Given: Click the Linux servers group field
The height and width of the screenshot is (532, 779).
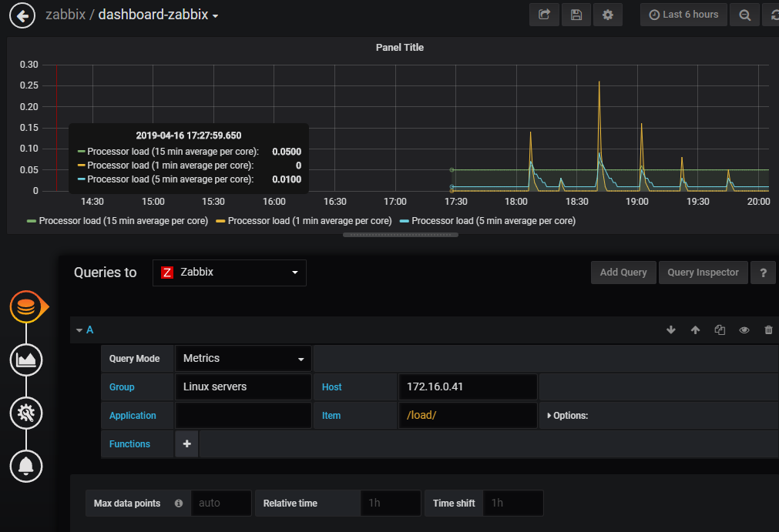Looking at the screenshot, I should point(243,386).
